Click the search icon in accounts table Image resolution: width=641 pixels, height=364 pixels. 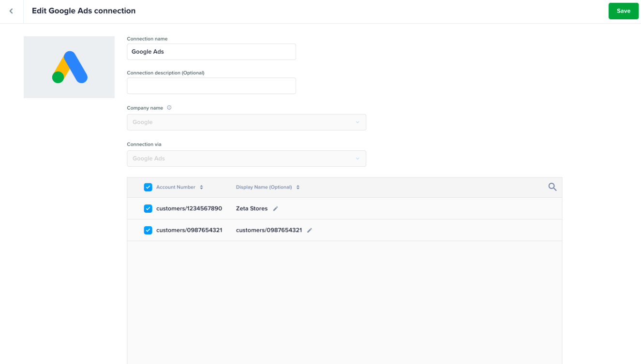coord(552,187)
